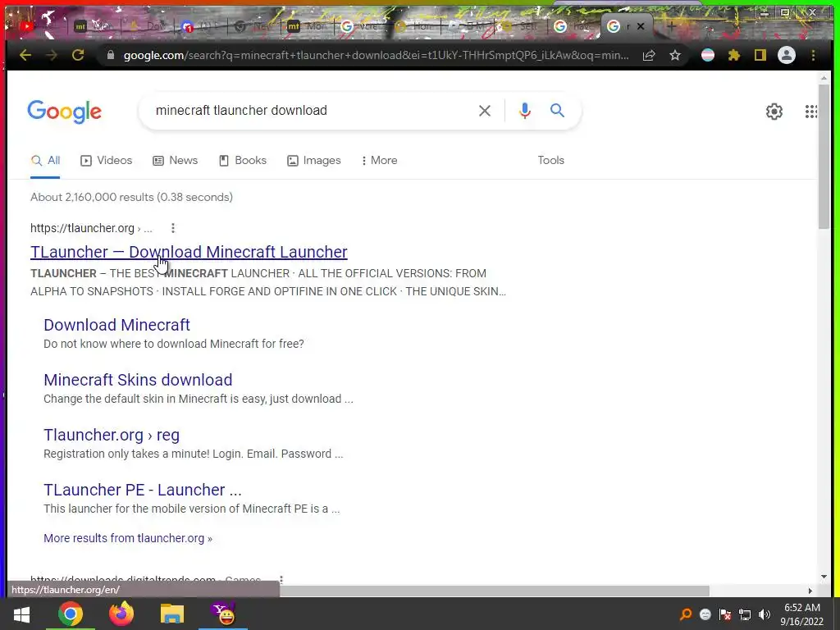Screen dimensions: 840x630
Task: Open Google quick settings gear
Action: [x=774, y=112]
